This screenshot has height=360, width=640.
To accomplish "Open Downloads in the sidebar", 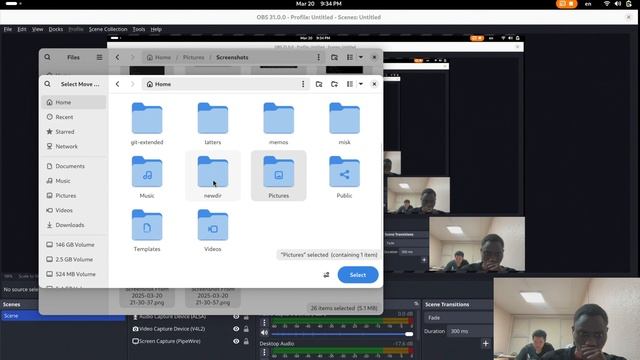I will (74, 225).
